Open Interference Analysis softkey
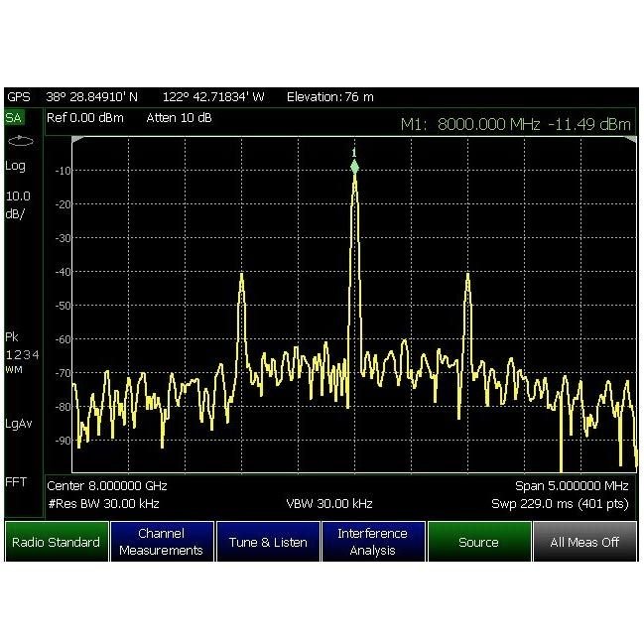 click(373, 542)
